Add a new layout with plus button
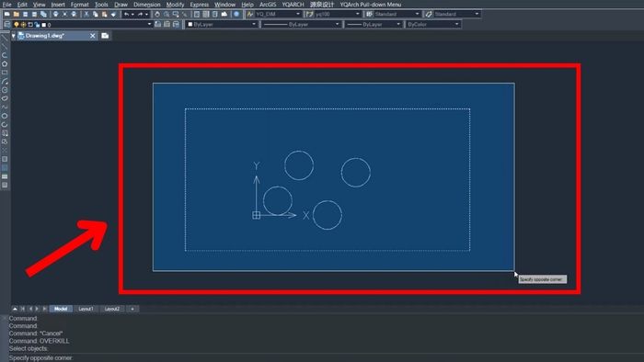The height and width of the screenshot is (362, 644). [132, 309]
